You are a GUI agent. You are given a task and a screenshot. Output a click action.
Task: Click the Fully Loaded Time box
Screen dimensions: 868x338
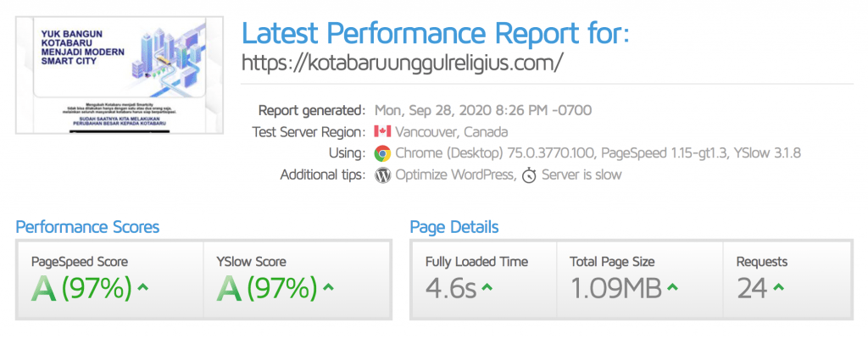[483, 280]
